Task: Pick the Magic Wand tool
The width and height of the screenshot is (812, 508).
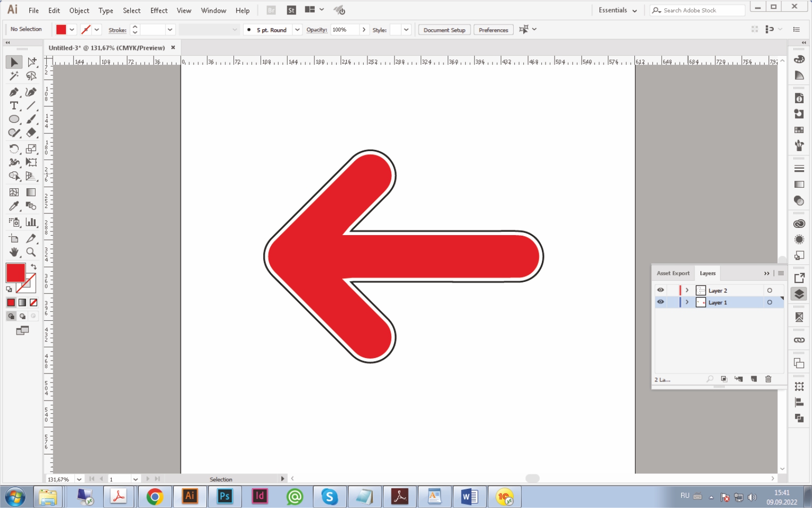Action: click(x=14, y=77)
